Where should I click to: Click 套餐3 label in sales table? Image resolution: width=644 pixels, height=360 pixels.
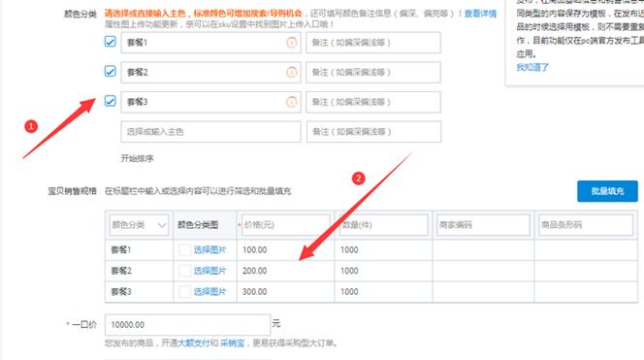[x=121, y=292]
